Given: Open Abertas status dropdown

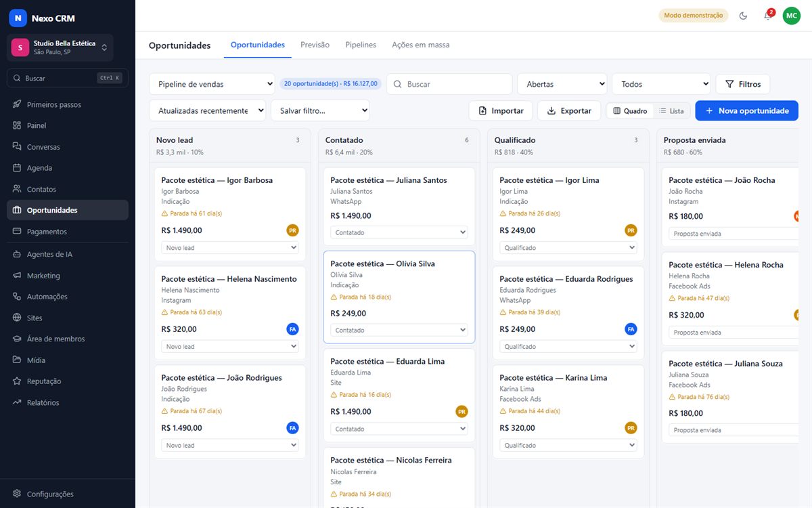Looking at the screenshot, I should point(562,84).
